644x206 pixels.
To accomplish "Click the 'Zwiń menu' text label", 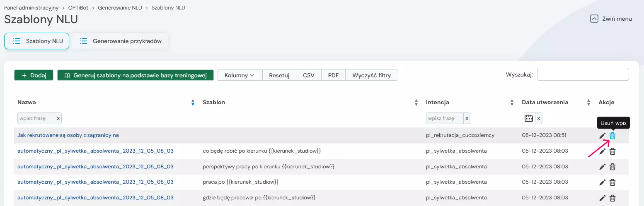I will tap(617, 19).
